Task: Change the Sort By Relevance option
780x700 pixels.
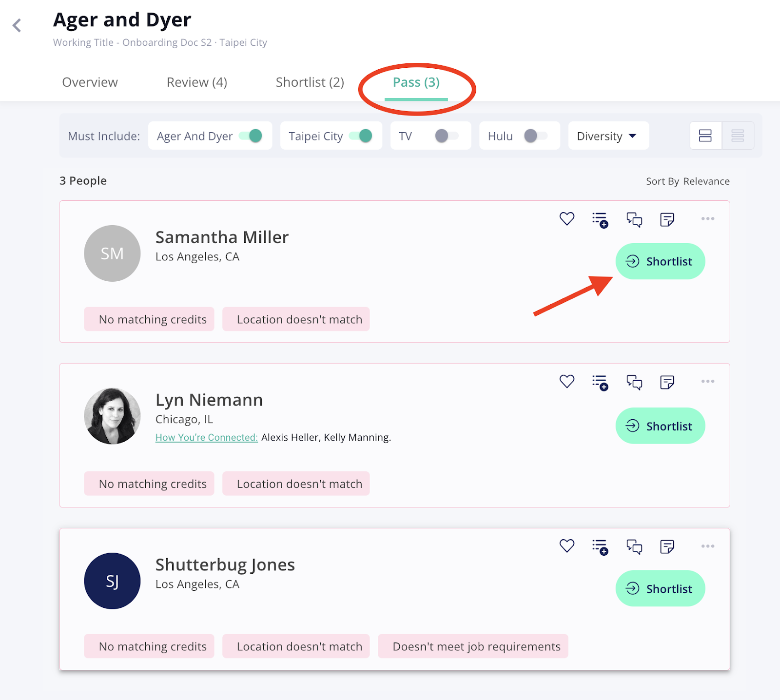Action: pos(688,181)
